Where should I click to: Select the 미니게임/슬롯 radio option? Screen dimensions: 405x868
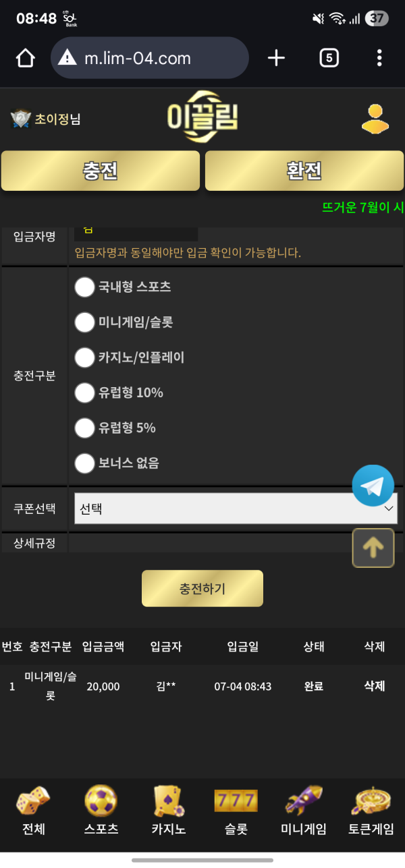click(84, 322)
